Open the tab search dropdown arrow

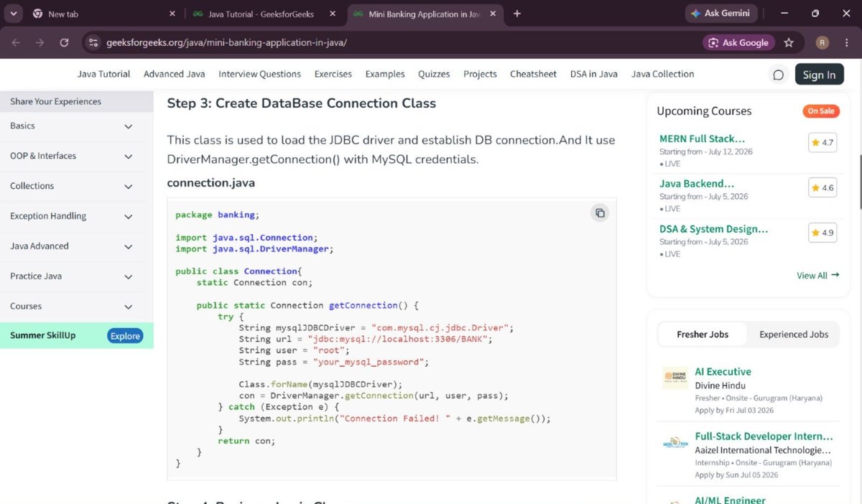14,14
